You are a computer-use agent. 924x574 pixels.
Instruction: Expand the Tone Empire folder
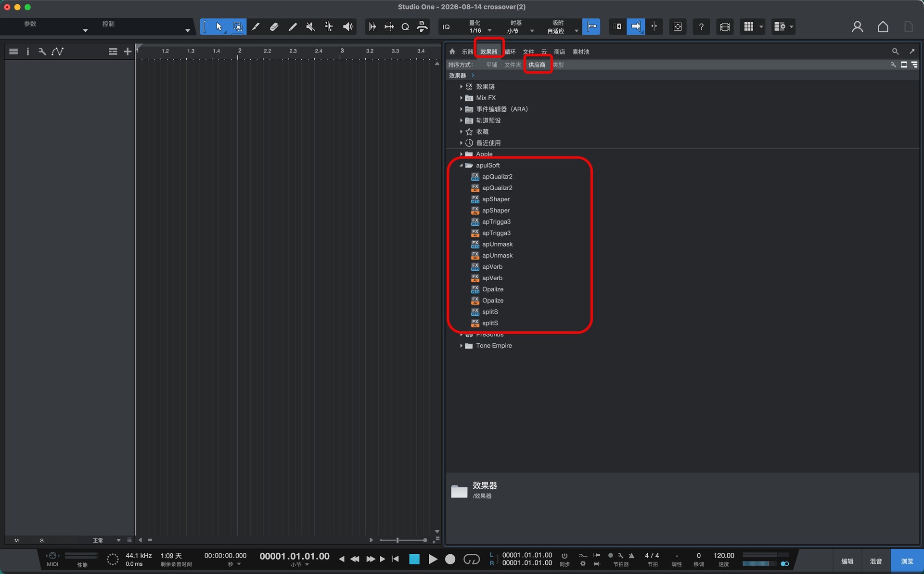click(x=461, y=346)
